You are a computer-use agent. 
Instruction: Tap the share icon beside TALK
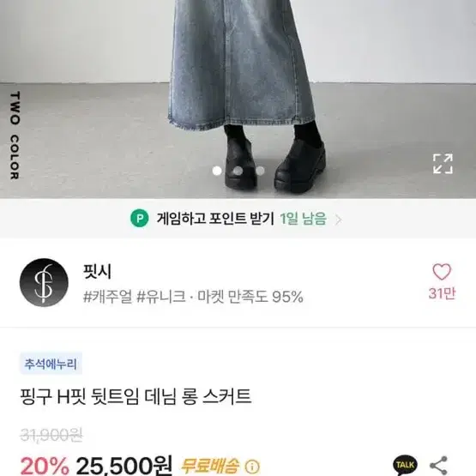point(439,465)
